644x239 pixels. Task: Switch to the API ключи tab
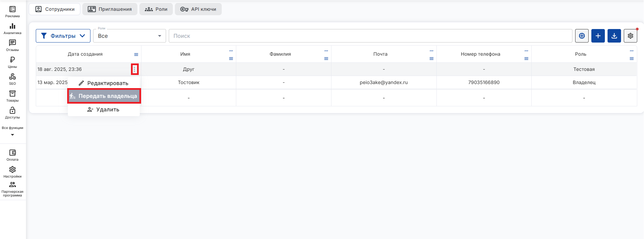[x=198, y=9]
